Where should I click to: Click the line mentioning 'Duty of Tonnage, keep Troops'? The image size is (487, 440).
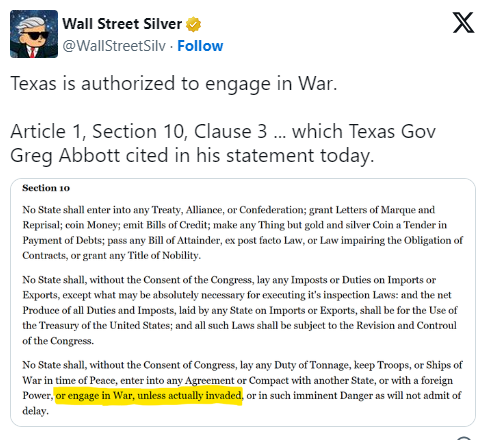242,365
